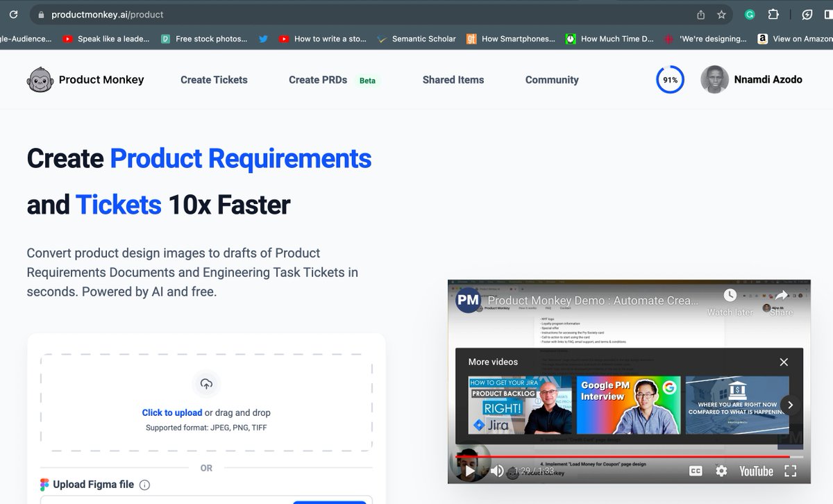The width and height of the screenshot is (833, 504).
Task: Open How Much Time bookmark
Action: click(x=609, y=39)
